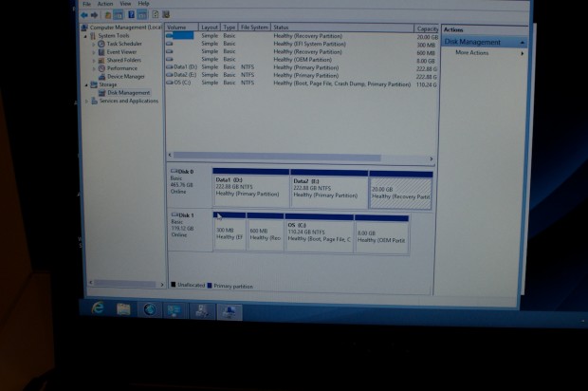Collapse the System Tools tree node
The image size is (588, 391).
pyautogui.click(x=86, y=36)
